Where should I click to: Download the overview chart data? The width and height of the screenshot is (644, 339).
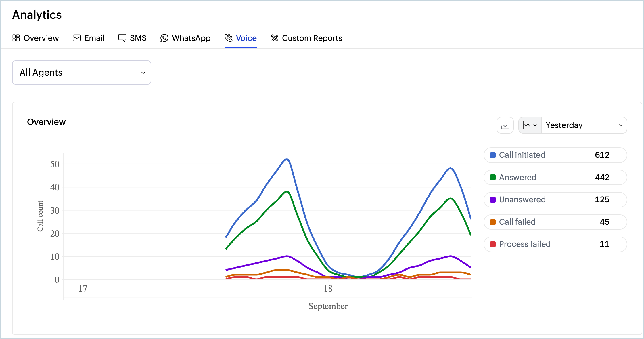[x=505, y=125]
